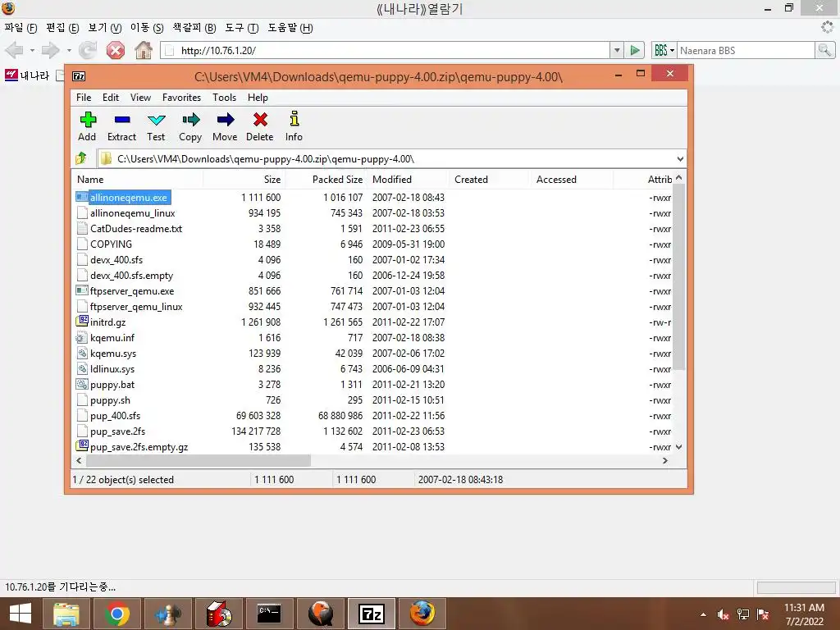Click the browser Forward arrow
This screenshot has height=630, width=840.
pyautogui.click(x=51, y=50)
